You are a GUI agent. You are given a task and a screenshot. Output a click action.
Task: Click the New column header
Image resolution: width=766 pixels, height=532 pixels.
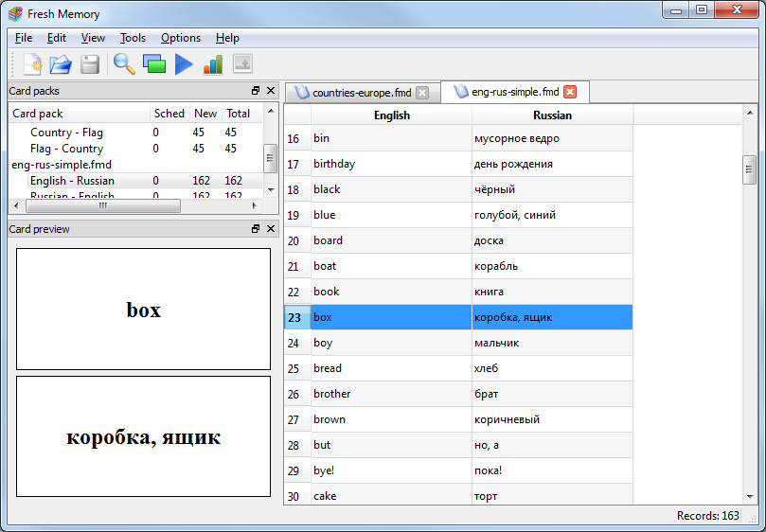tap(205, 114)
